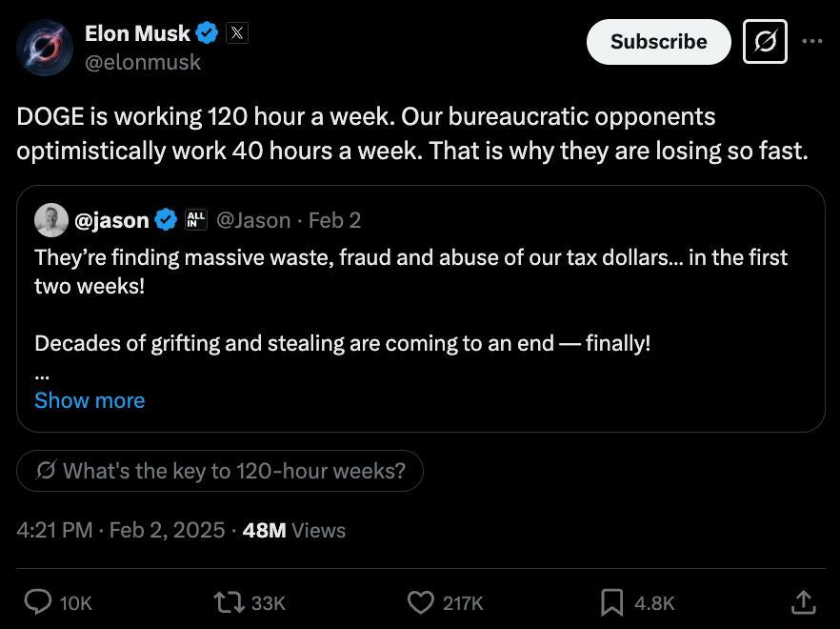Bookmark this post
This screenshot has height=629, width=840.
tap(611, 601)
